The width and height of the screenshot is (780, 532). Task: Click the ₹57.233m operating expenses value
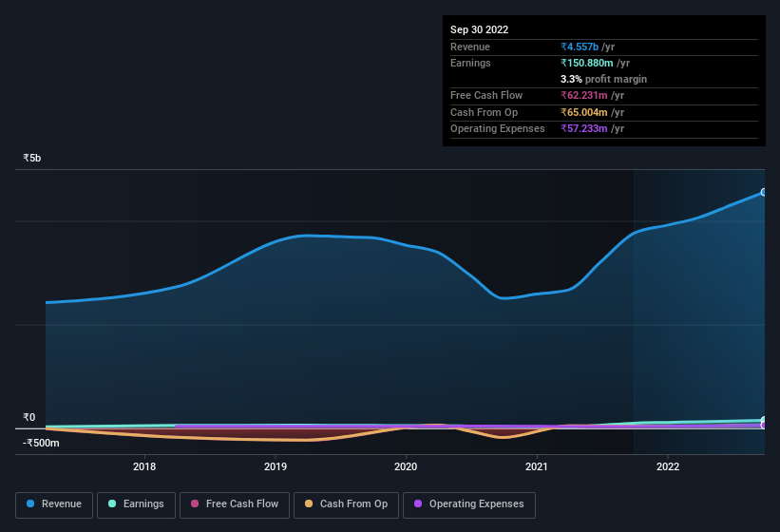[x=584, y=128]
